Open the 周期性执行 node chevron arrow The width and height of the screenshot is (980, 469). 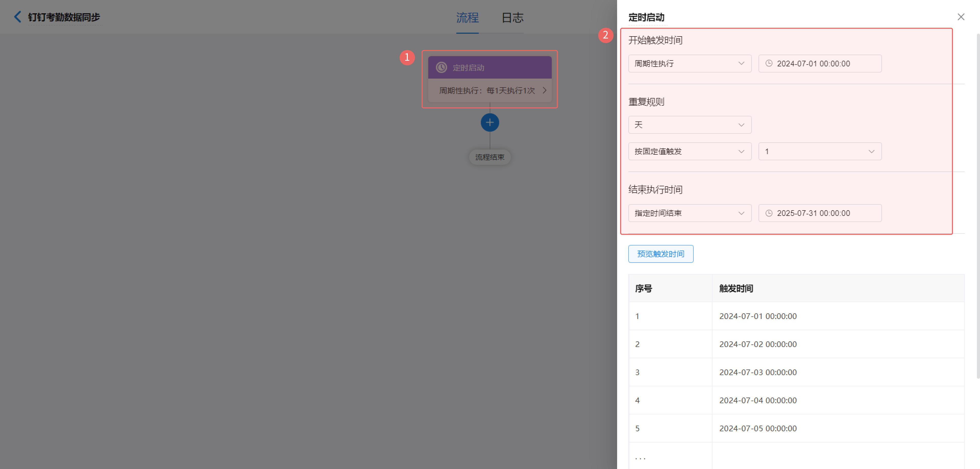click(544, 90)
